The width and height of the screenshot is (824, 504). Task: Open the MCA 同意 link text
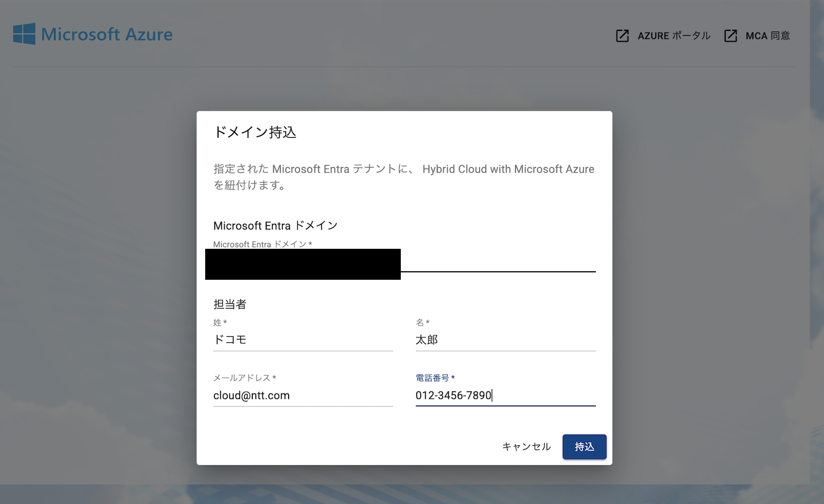(x=767, y=36)
